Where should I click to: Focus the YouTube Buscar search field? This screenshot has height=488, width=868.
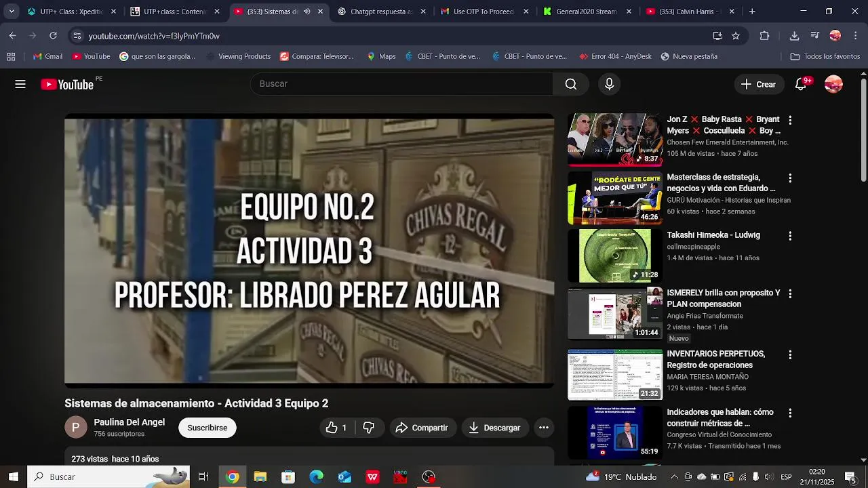[401, 84]
